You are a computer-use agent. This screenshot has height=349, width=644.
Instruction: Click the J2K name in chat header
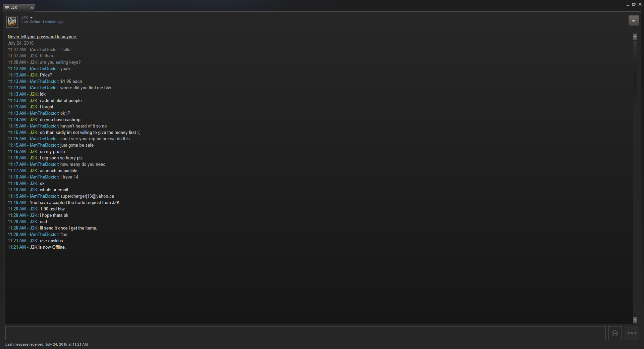click(x=25, y=18)
